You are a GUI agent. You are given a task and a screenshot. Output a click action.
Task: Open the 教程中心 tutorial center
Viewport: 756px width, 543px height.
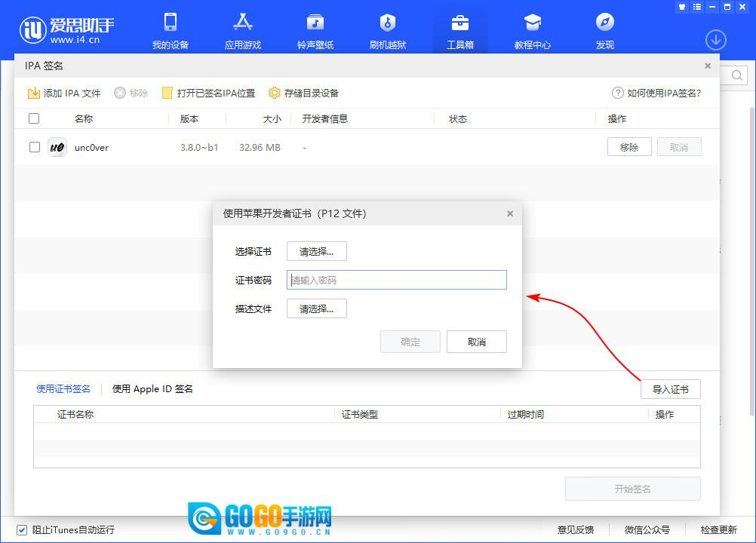[533, 23]
